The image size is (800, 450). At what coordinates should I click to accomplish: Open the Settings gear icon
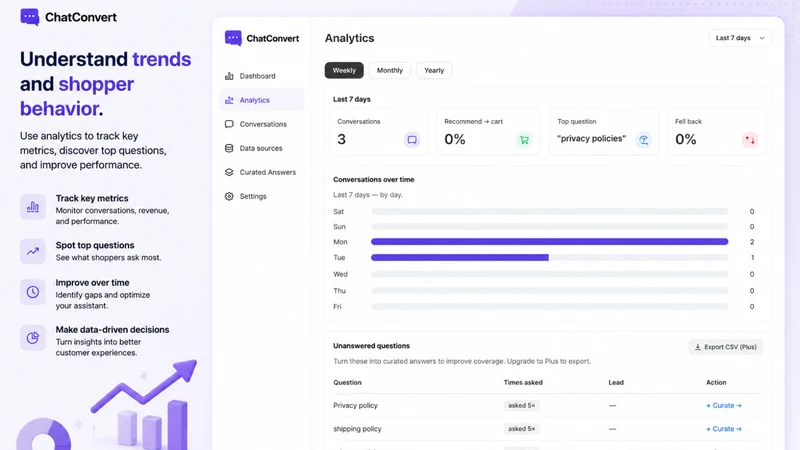(229, 196)
